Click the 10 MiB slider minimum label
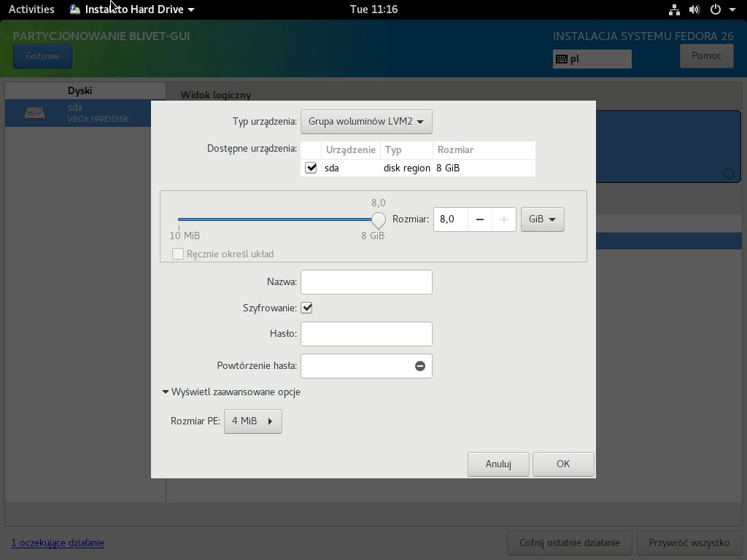747x560 pixels. tap(185, 236)
